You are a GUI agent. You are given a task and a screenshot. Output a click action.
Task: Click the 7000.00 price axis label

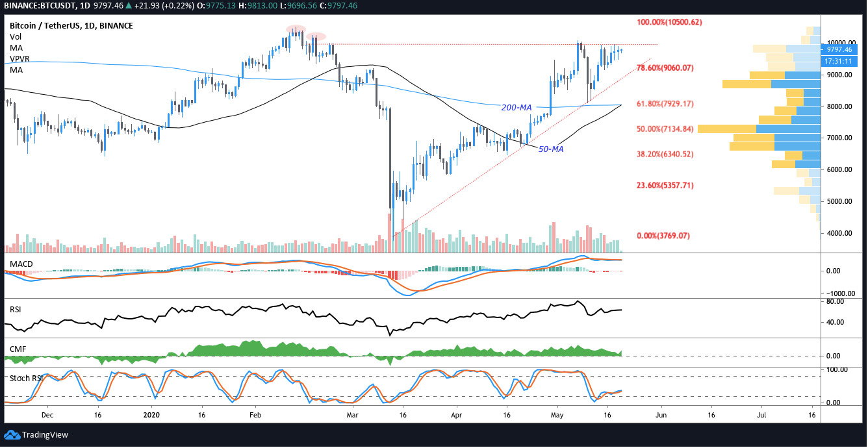click(838, 138)
